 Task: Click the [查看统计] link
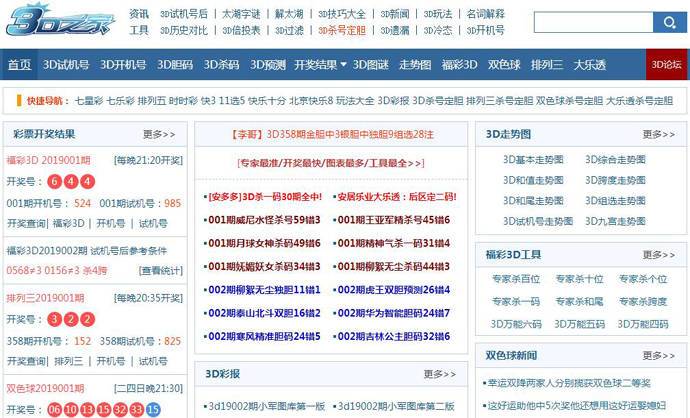click(x=161, y=270)
